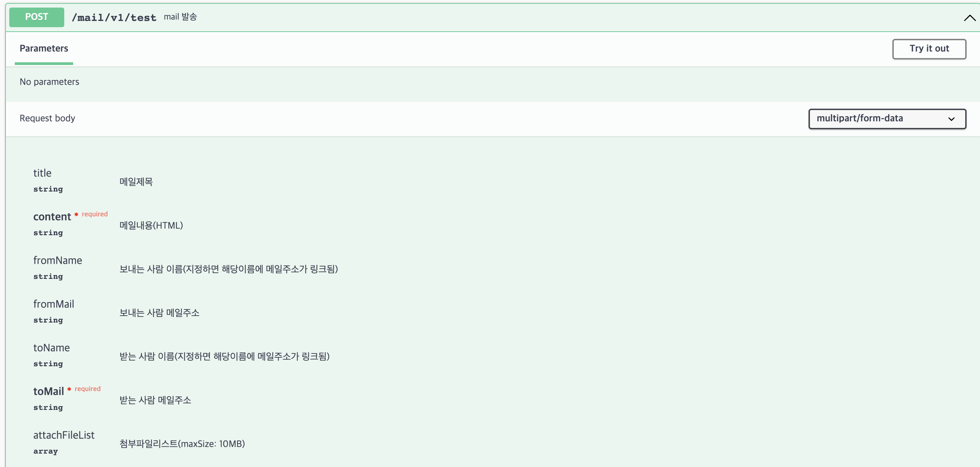This screenshot has width=980, height=467.
Task: Click the Try it out button
Action: [929, 49]
